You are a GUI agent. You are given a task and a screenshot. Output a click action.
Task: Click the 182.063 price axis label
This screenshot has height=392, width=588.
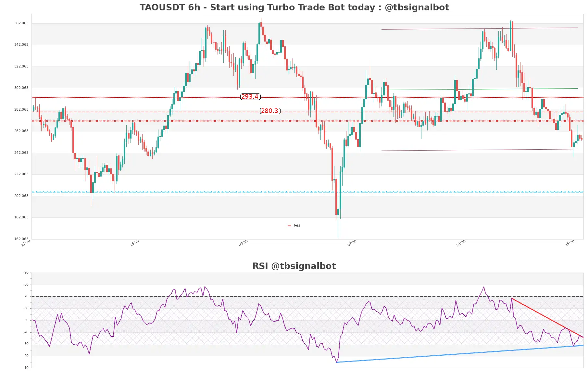coord(21,217)
